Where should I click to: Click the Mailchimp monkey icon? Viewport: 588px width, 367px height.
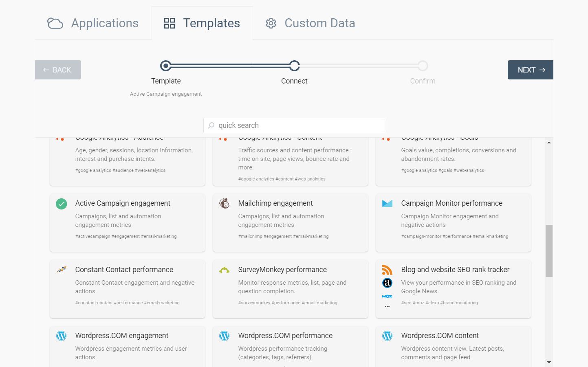(x=225, y=203)
